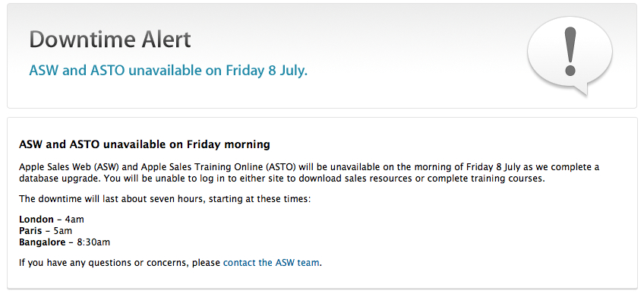This screenshot has height=294, width=644.
Task: Click the 4am London time text
Action: click(x=74, y=220)
